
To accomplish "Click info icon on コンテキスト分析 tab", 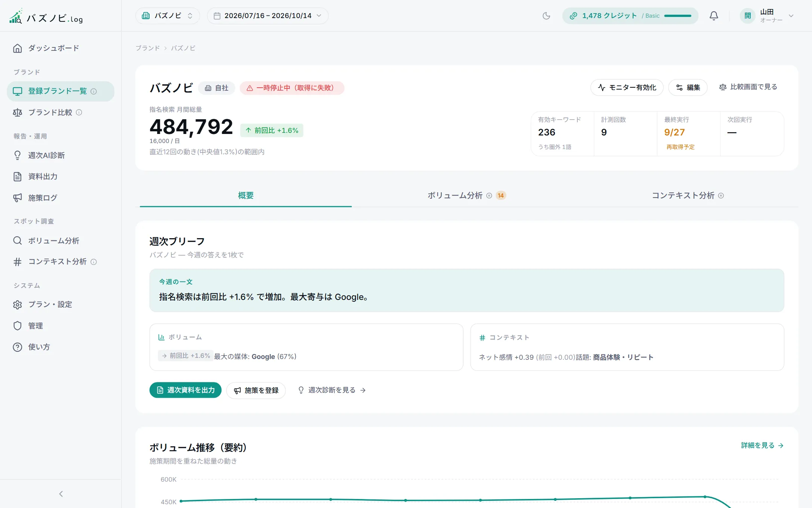I will tap(721, 196).
